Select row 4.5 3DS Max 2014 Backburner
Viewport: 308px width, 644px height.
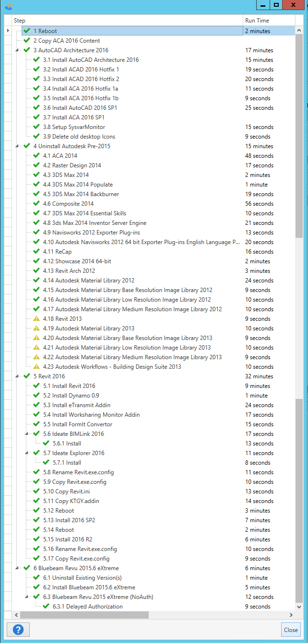[x=154, y=194]
